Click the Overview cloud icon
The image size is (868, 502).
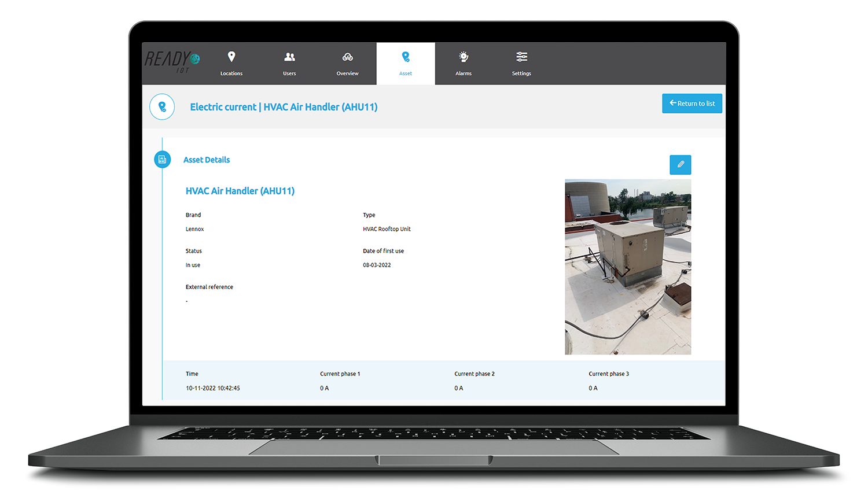(x=347, y=57)
